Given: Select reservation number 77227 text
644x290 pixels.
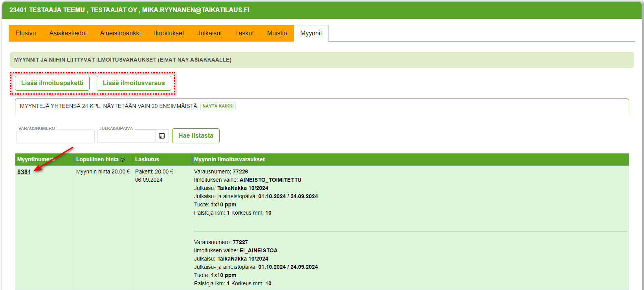Looking at the screenshot, I should tap(240, 242).
